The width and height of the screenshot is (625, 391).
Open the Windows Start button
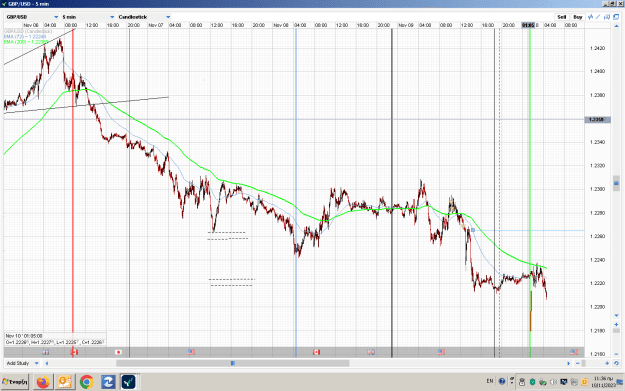(x=15, y=382)
